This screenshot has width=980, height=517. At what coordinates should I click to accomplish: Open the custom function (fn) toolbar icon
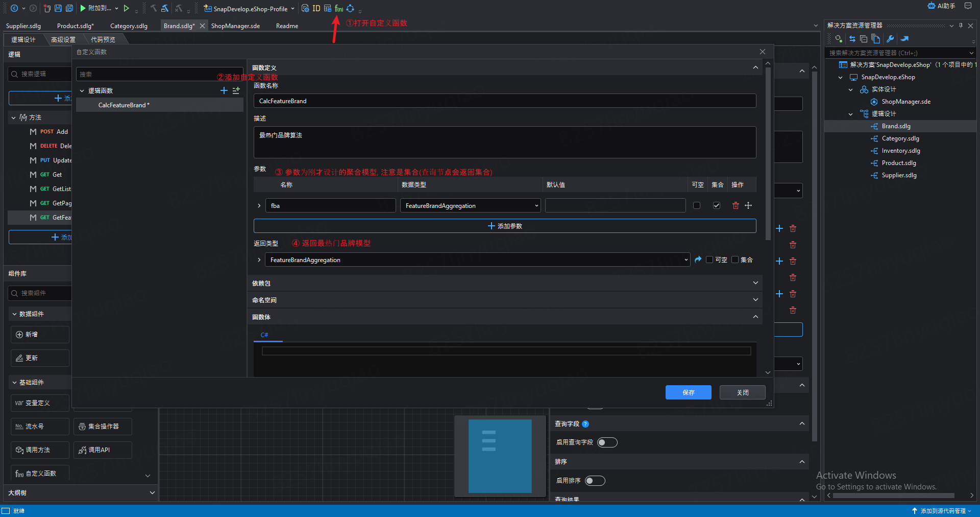click(338, 9)
